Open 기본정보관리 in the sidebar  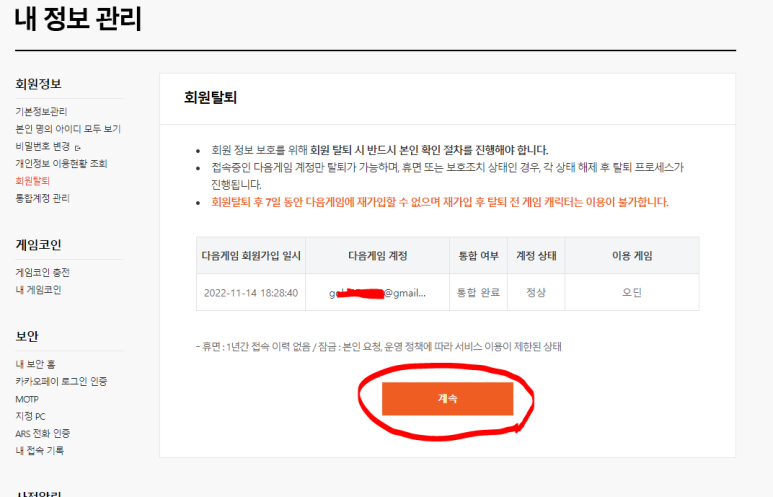click(41, 111)
